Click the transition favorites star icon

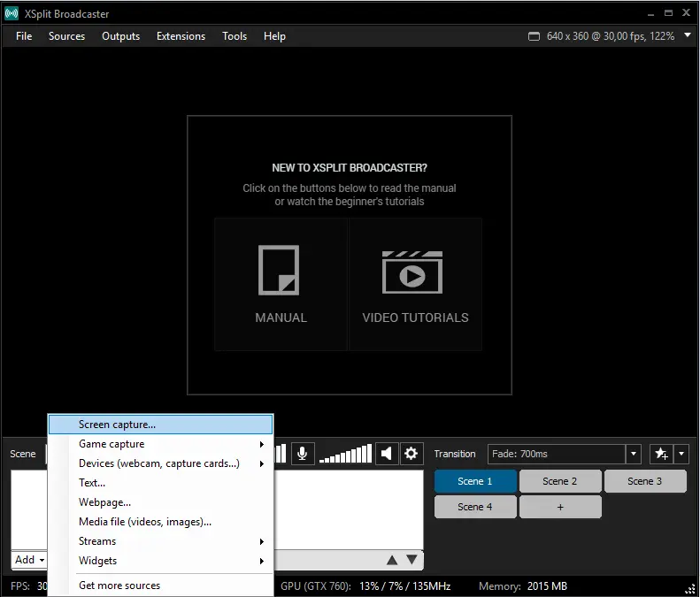pyautogui.click(x=661, y=454)
